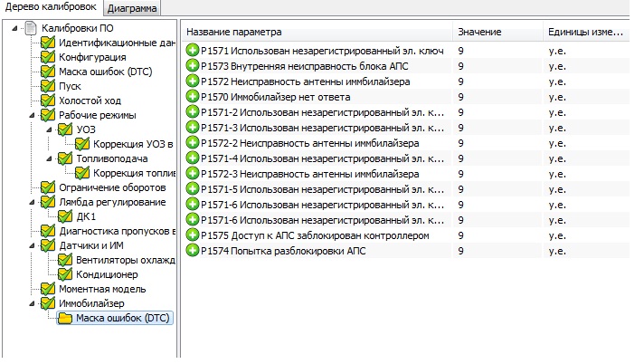Select Моментная модель in the tree
This screenshot has height=364, width=644.
pyautogui.click(x=98, y=289)
